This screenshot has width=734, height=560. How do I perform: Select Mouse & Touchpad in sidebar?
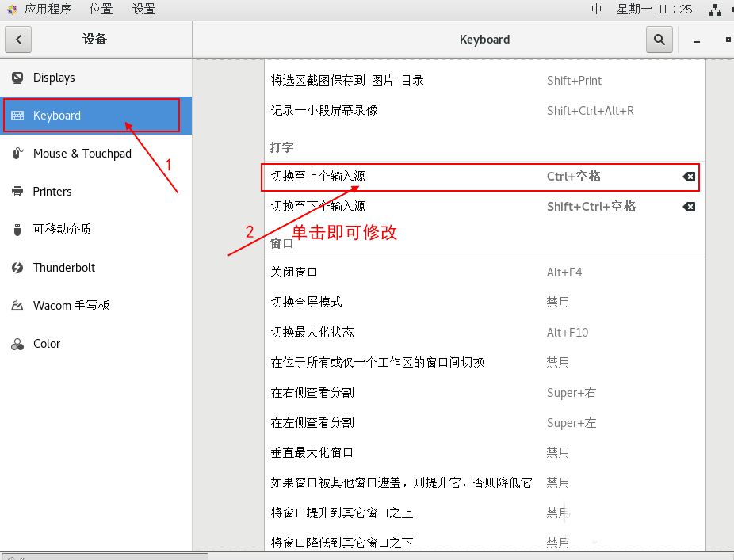pyautogui.click(x=82, y=154)
